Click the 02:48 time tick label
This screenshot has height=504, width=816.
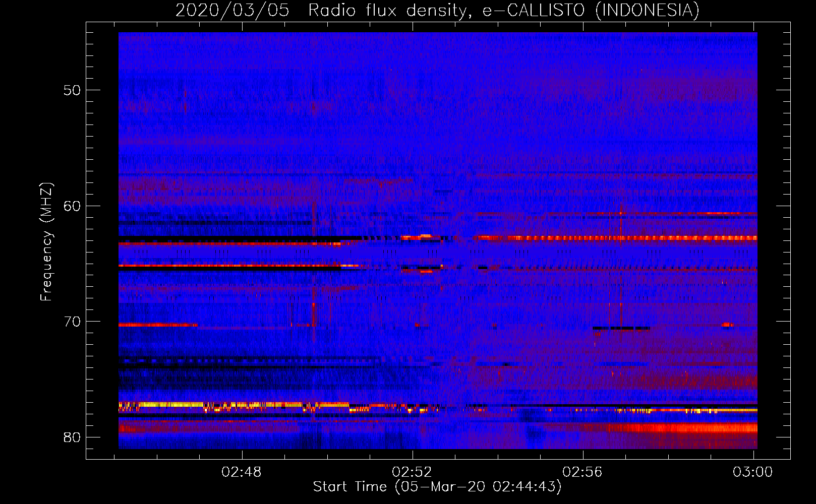pos(242,472)
